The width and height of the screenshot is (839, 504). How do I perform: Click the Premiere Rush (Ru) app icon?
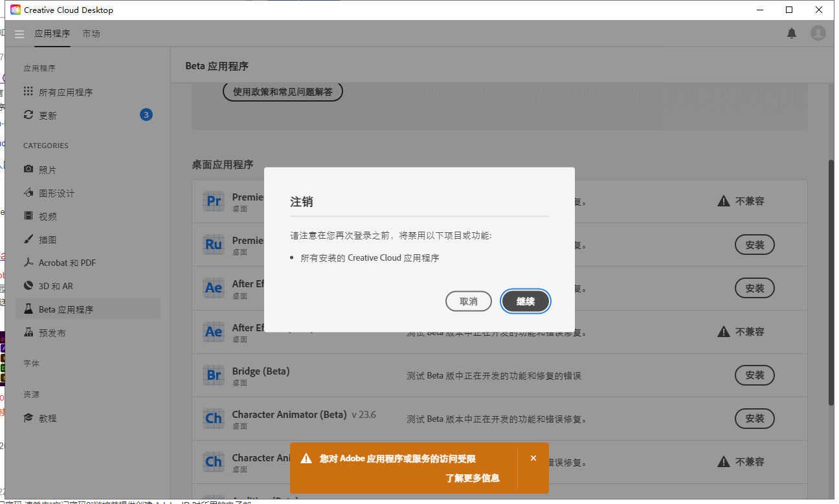click(x=214, y=245)
